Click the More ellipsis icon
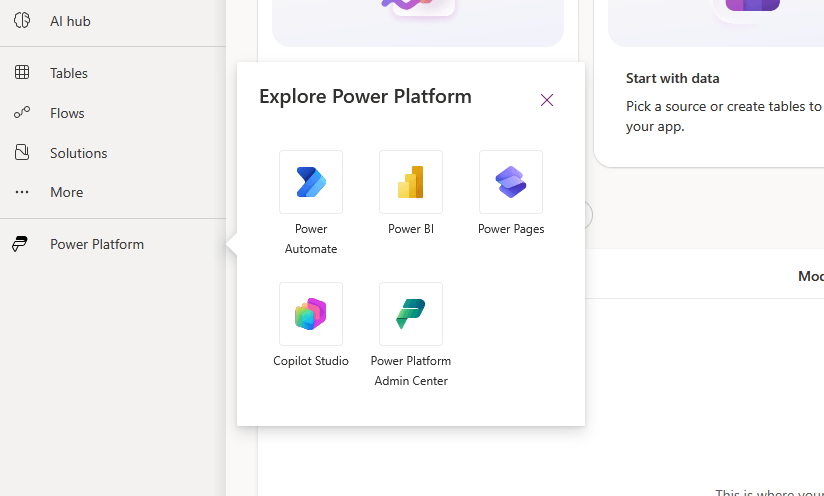The image size is (824, 496). pos(22,192)
